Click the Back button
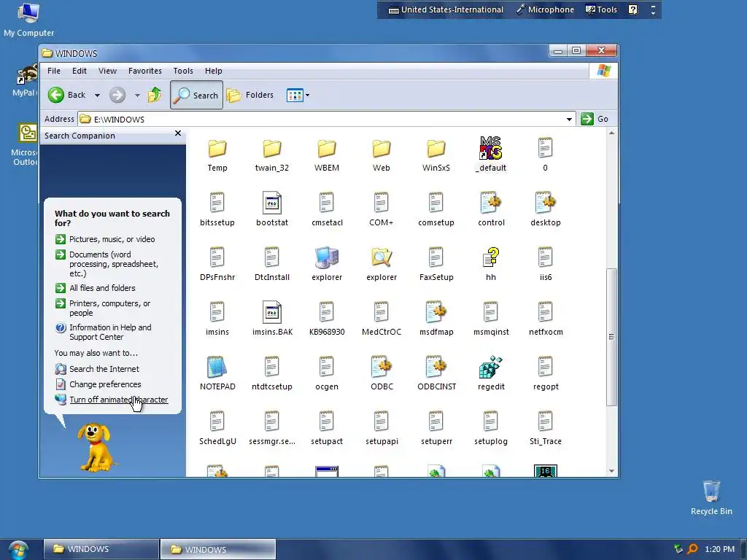Viewport: 747px width, 560px height. point(67,96)
